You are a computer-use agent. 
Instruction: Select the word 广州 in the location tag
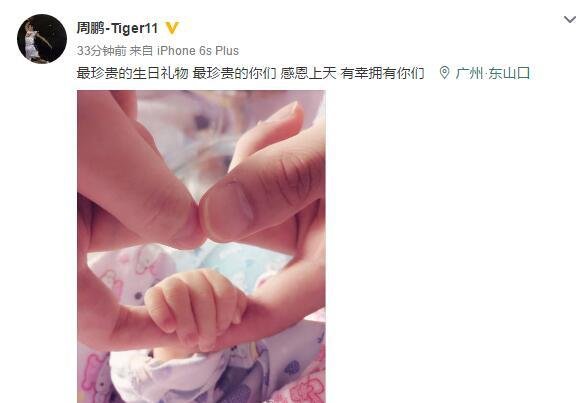pos(469,73)
